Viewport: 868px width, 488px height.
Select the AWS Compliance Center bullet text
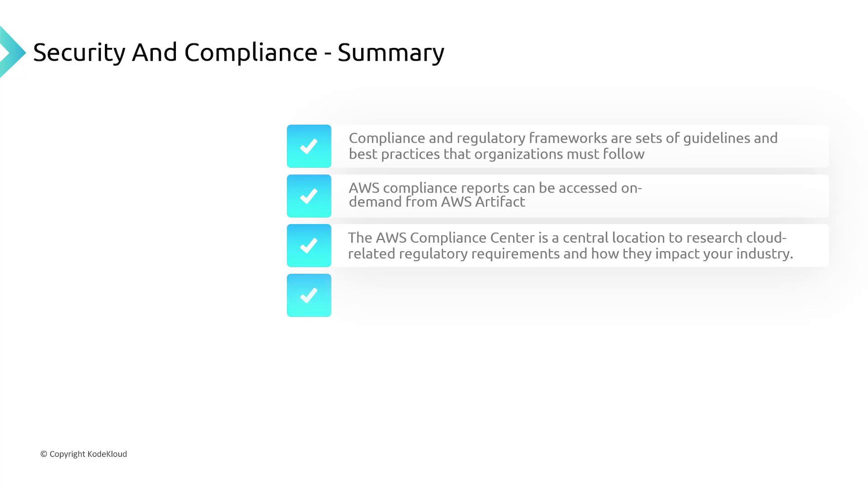tap(570, 245)
